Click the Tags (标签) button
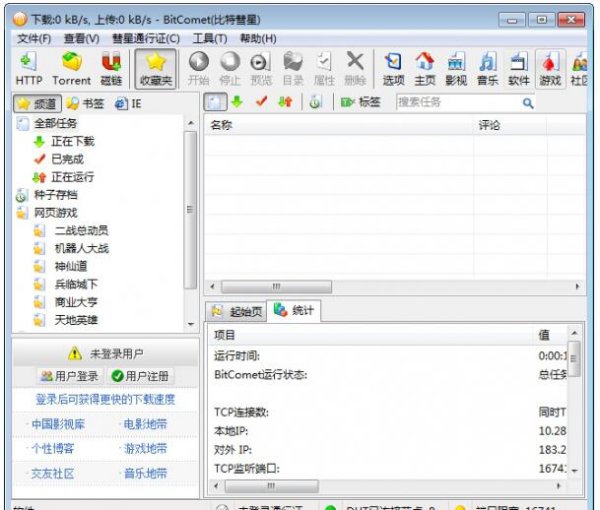This screenshot has width=600, height=510. [x=360, y=102]
